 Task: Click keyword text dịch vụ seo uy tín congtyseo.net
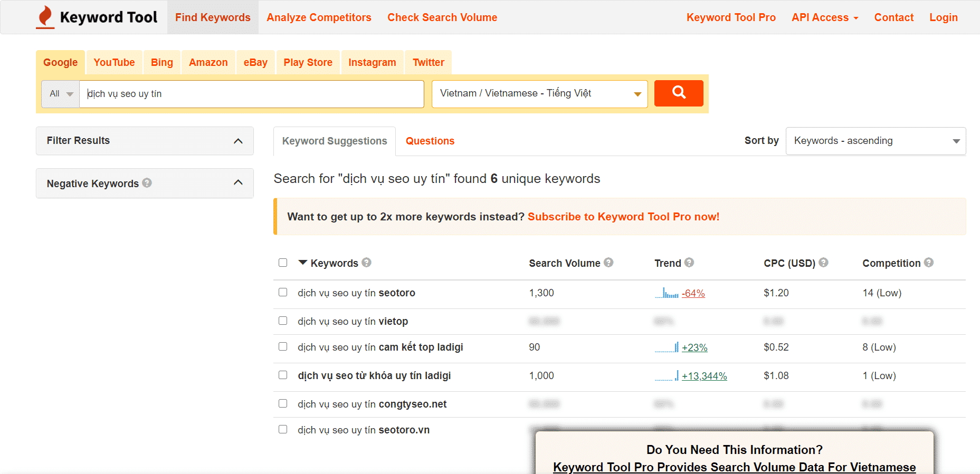(372, 404)
